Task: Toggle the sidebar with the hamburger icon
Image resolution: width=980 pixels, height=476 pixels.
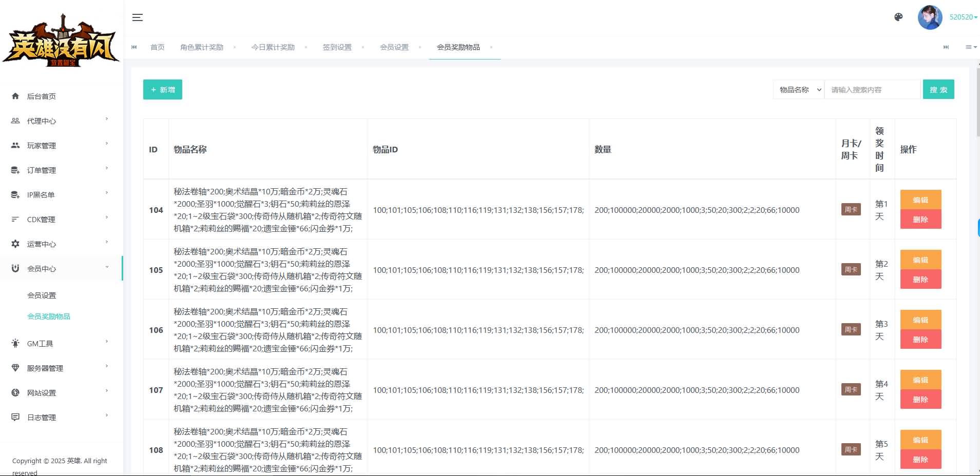Action: tap(137, 17)
